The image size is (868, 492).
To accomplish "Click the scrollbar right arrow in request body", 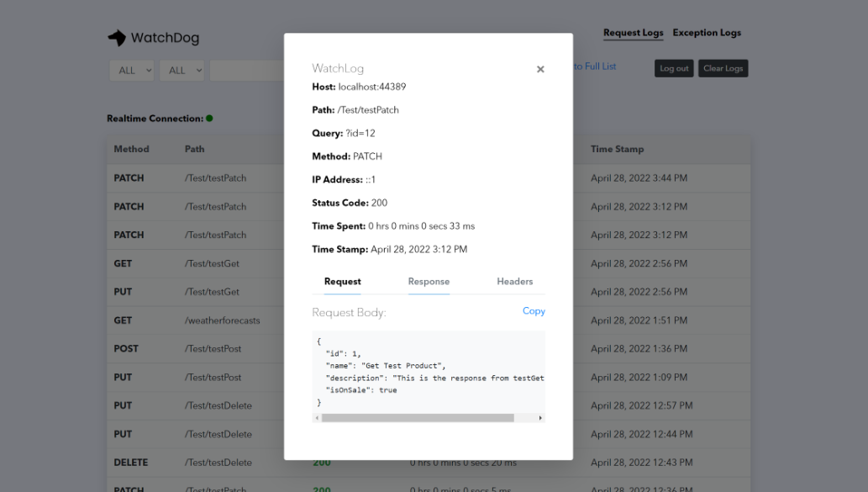I will pos(540,418).
